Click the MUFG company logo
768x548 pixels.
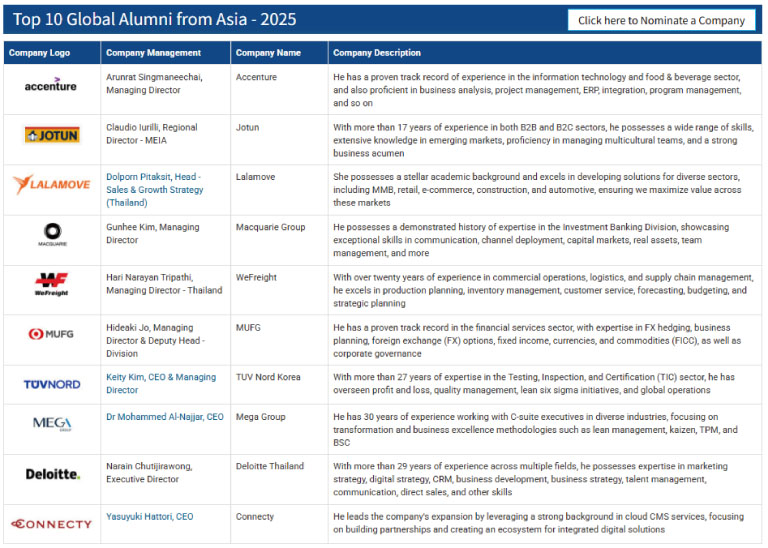point(51,334)
